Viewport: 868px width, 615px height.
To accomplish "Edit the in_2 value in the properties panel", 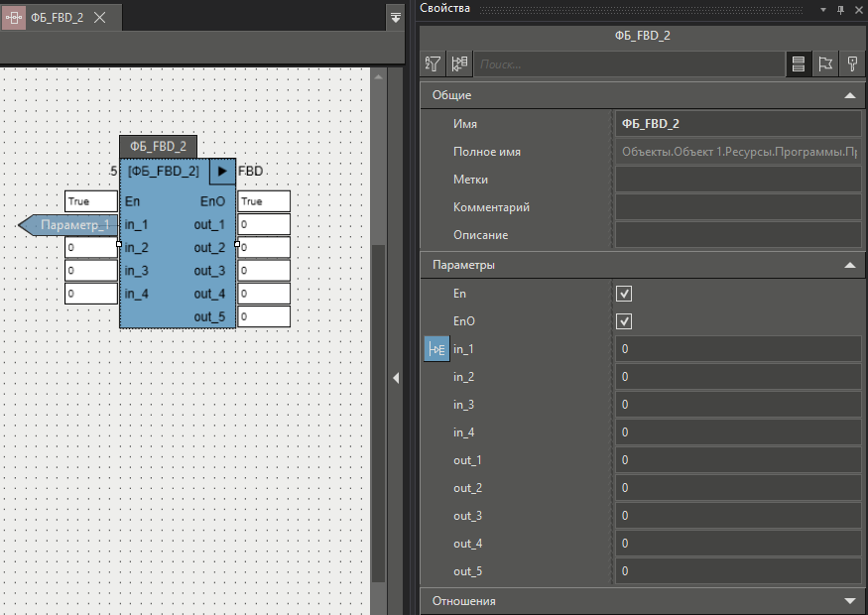I will pyautogui.click(x=738, y=377).
